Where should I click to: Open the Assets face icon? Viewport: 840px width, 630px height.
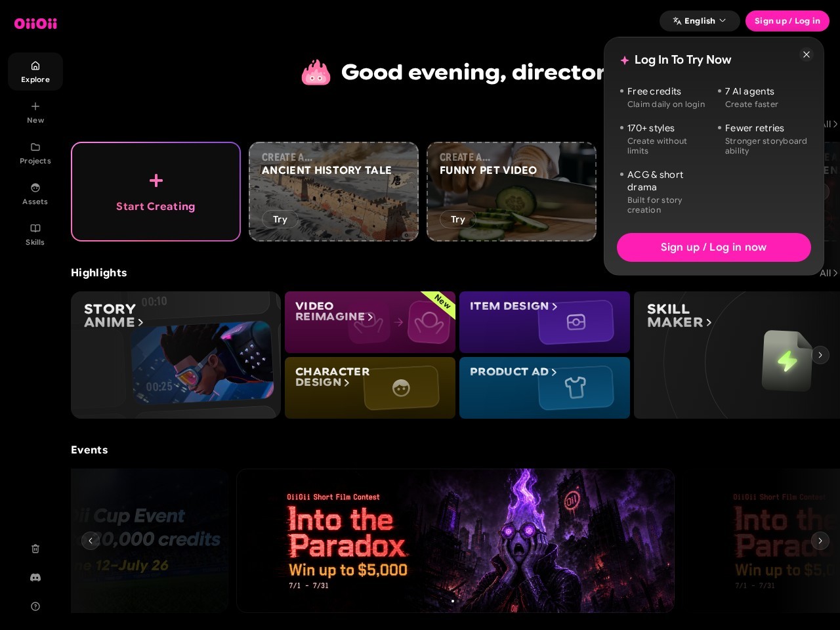click(x=35, y=188)
